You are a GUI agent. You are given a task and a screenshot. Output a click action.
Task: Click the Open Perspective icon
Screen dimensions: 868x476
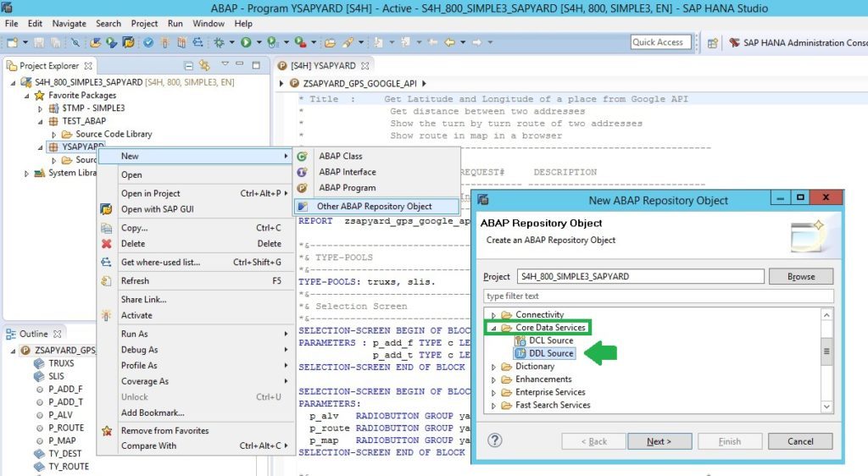[712, 43]
